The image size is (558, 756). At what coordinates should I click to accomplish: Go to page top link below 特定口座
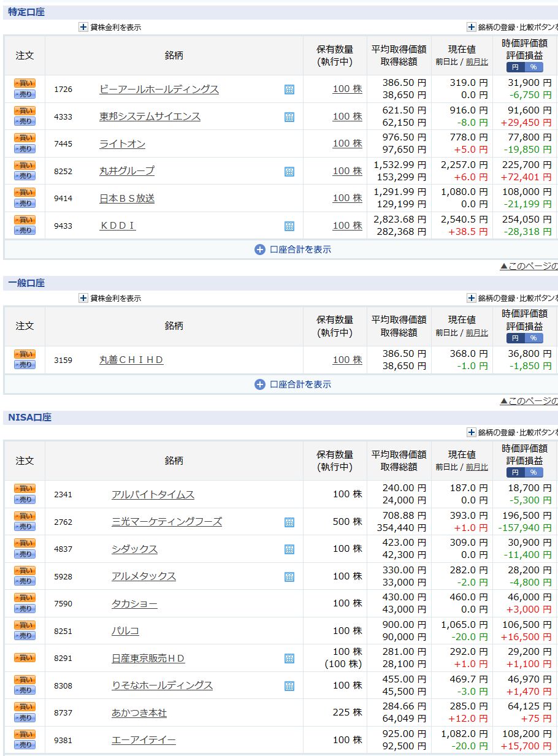point(529,266)
